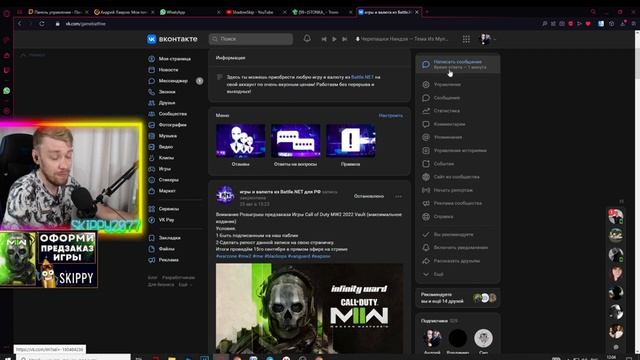Click the hashtag line under the post

pos(273,256)
